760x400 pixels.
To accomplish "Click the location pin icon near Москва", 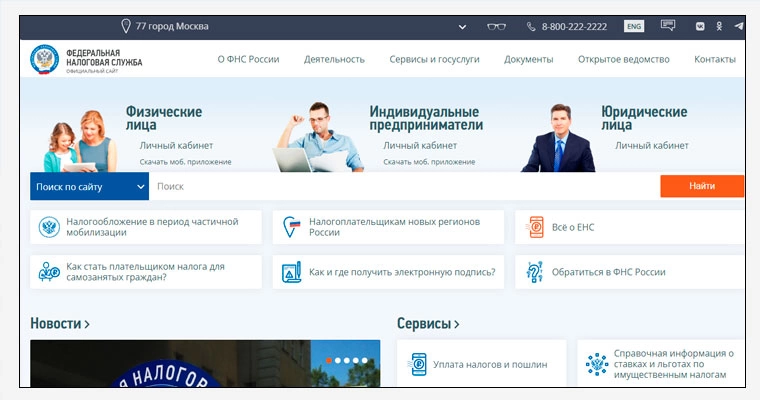I will [126, 26].
